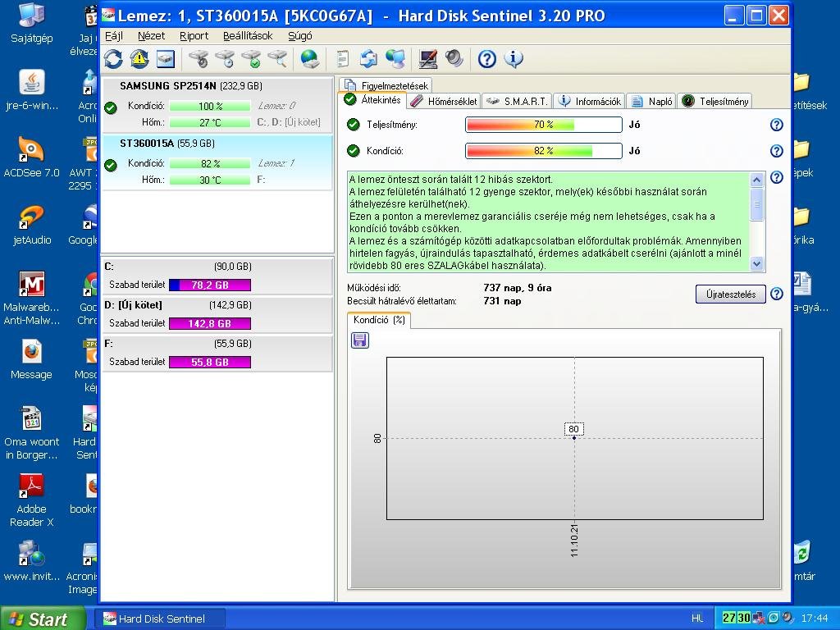
Task: Open the Malwarebytes Anti-Malware desktop icon
Action: click(31, 299)
